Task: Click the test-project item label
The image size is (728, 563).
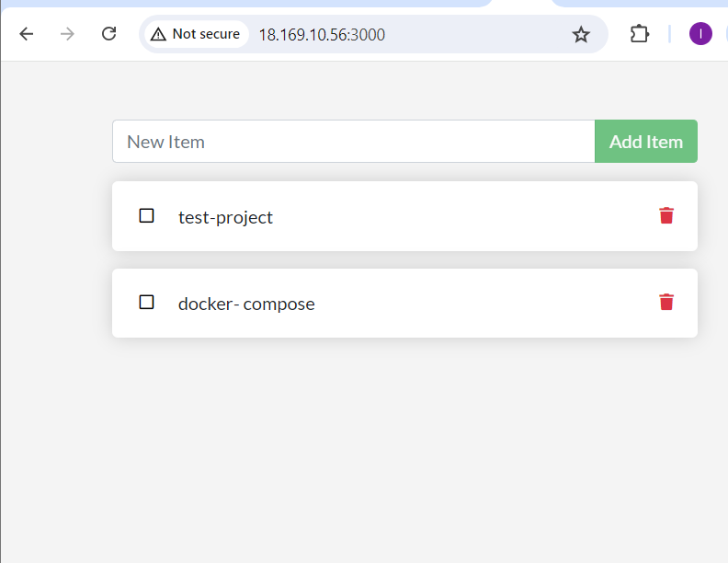Action: pos(225,218)
